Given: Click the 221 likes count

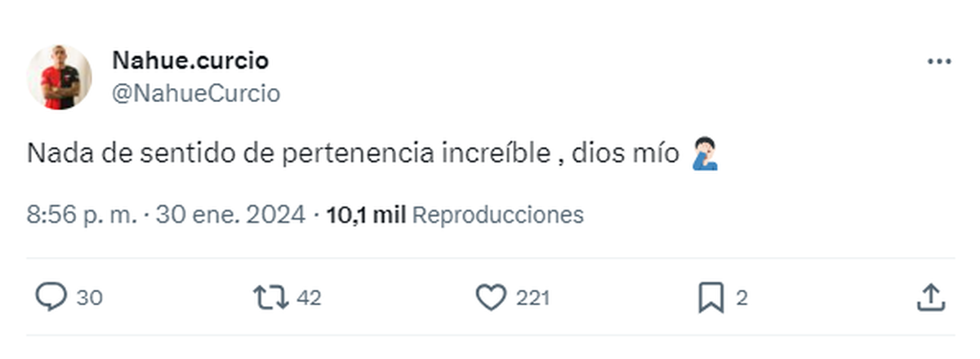Looking at the screenshot, I should tap(532, 299).
